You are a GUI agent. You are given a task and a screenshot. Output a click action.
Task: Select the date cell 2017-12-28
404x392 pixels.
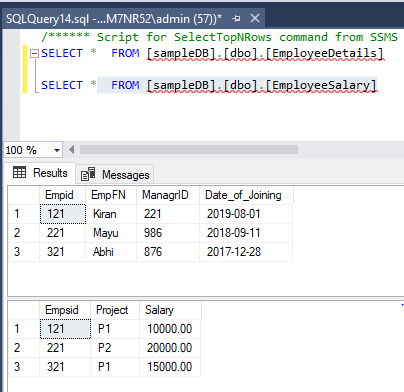(x=246, y=252)
